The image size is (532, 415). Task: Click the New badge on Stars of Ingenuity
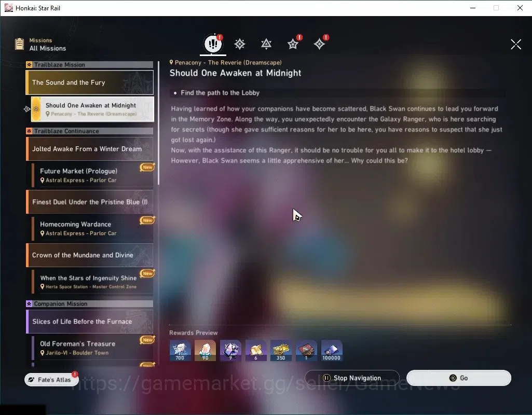(147, 273)
